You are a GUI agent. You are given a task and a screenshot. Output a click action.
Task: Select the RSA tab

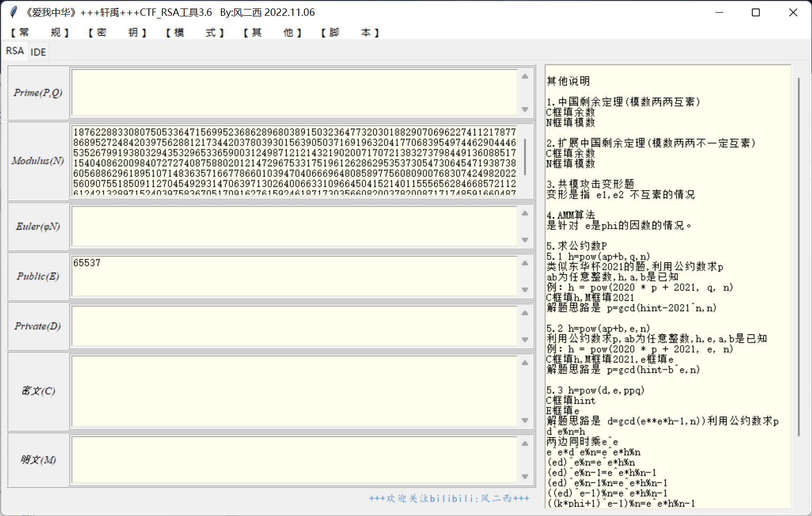(x=15, y=51)
